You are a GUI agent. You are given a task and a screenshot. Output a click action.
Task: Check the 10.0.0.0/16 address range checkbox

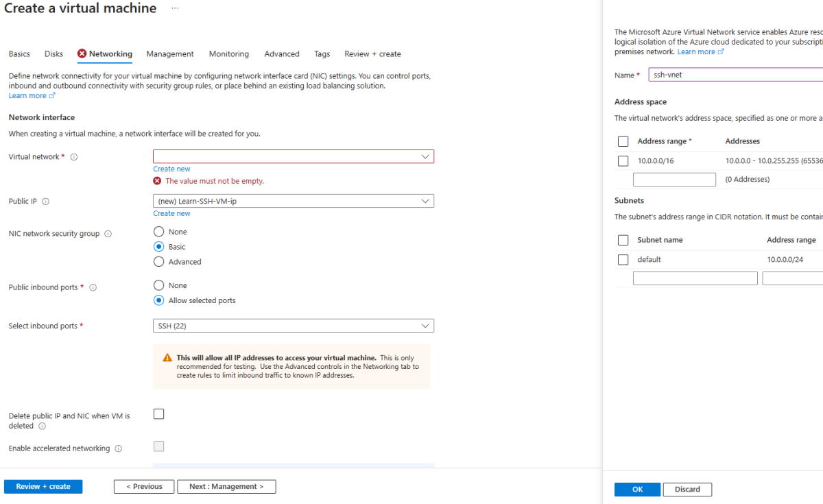pos(623,161)
